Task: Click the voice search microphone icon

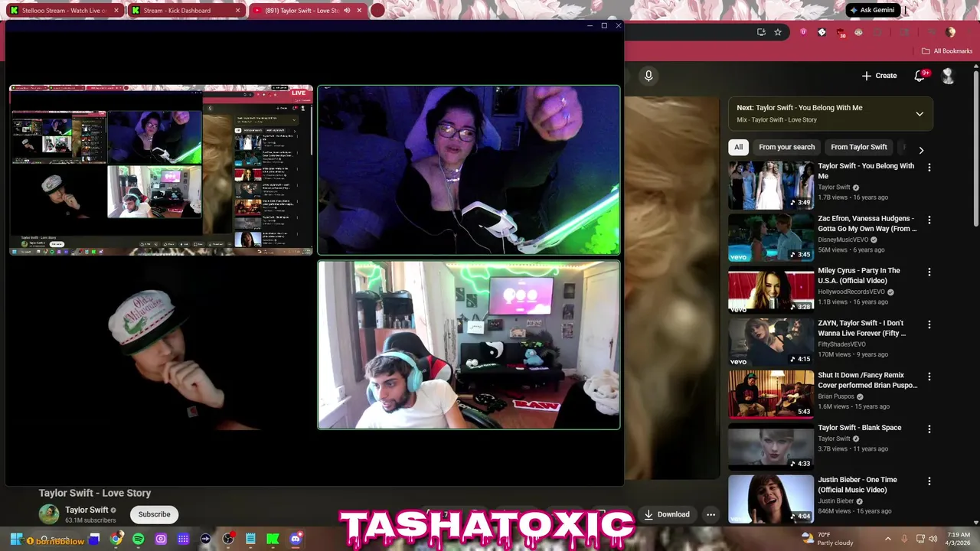Action: (648, 76)
